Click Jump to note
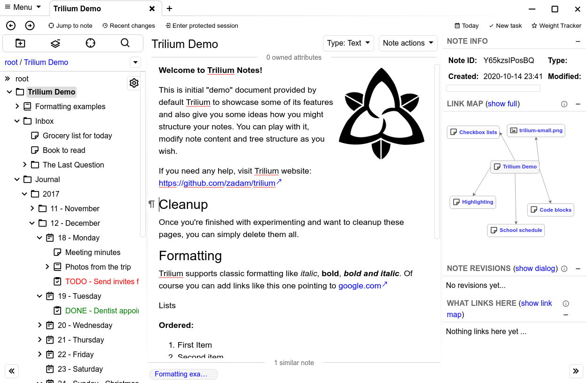The image size is (588, 383). pyautogui.click(x=71, y=25)
